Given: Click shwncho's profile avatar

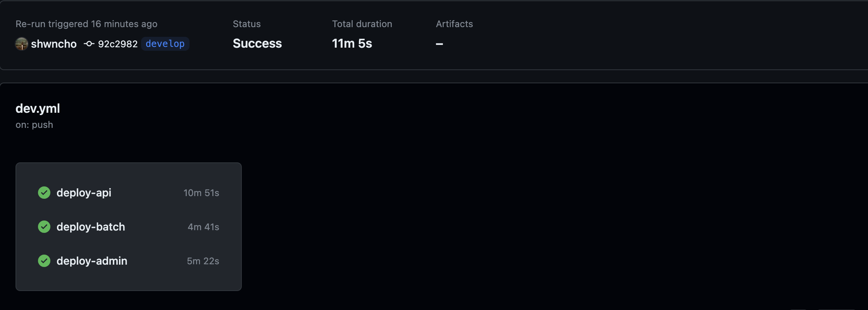Looking at the screenshot, I should point(22,44).
